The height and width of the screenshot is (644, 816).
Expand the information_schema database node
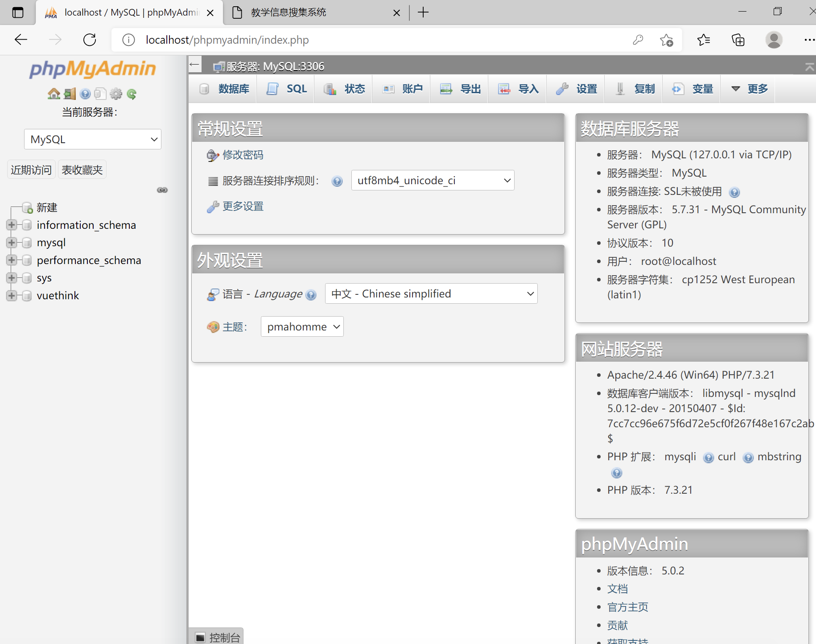click(x=12, y=225)
